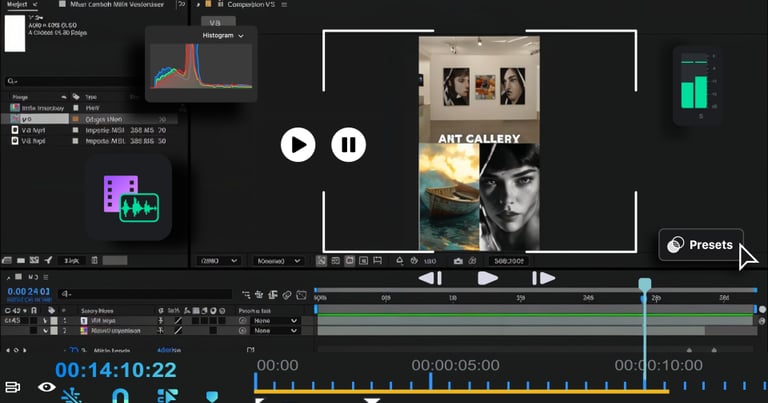
Task: Select the fourth project row ending 50
Action: 88,141
